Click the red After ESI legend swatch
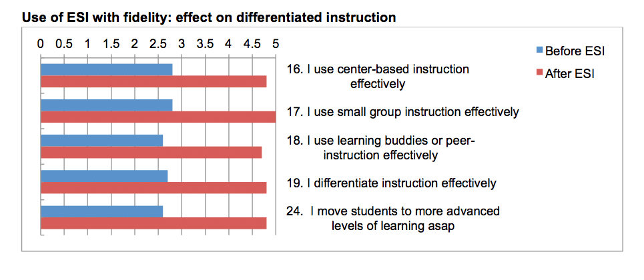The height and width of the screenshot is (280, 644). pos(539,74)
